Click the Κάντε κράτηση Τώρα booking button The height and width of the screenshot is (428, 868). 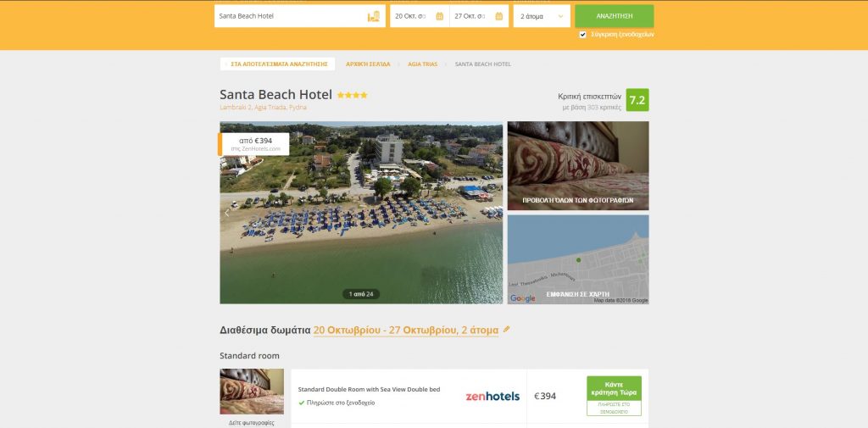point(614,389)
